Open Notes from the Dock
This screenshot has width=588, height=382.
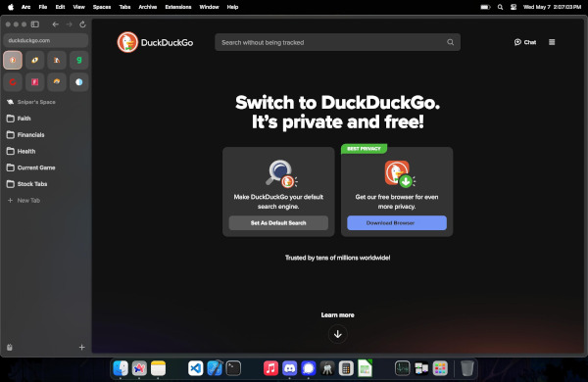(x=158, y=368)
